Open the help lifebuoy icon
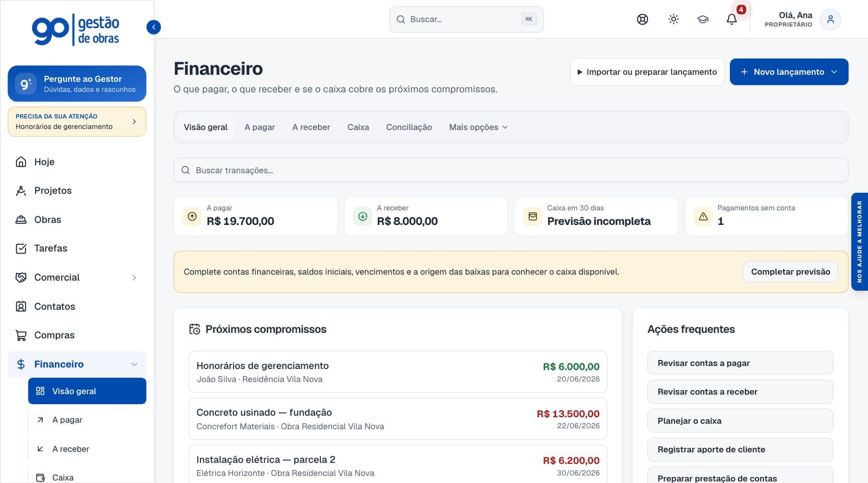This screenshot has width=868, height=483. point(642,20)
